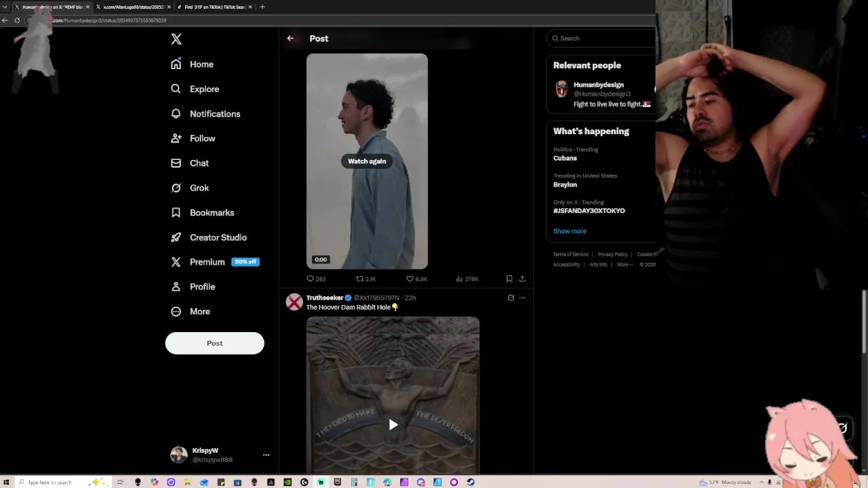Viewport: 868px width, 488px height.
Task: Click the X search field
Action: pos(602,39)
